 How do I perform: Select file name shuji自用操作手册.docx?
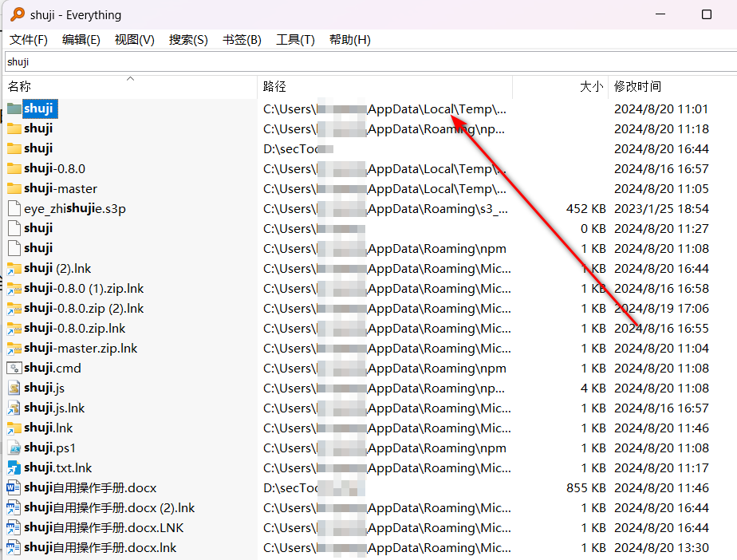pyautogui.click(x=90, y=487)
